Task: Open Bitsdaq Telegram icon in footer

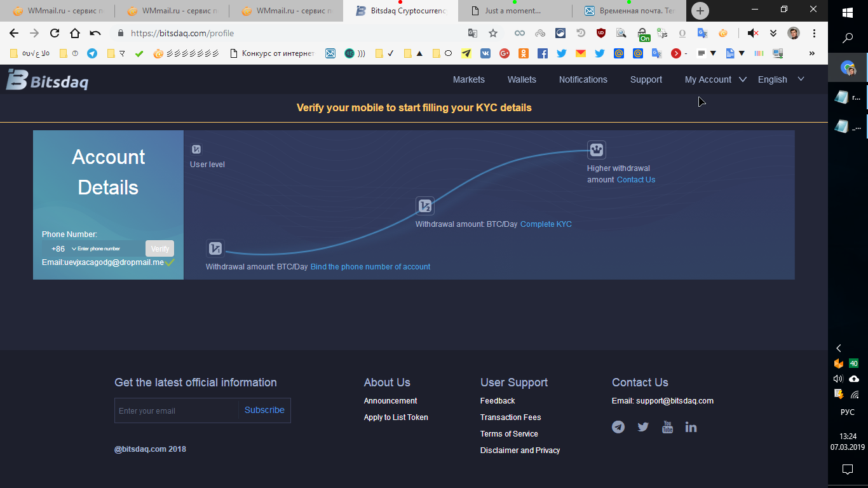Action: coord(618,427)
